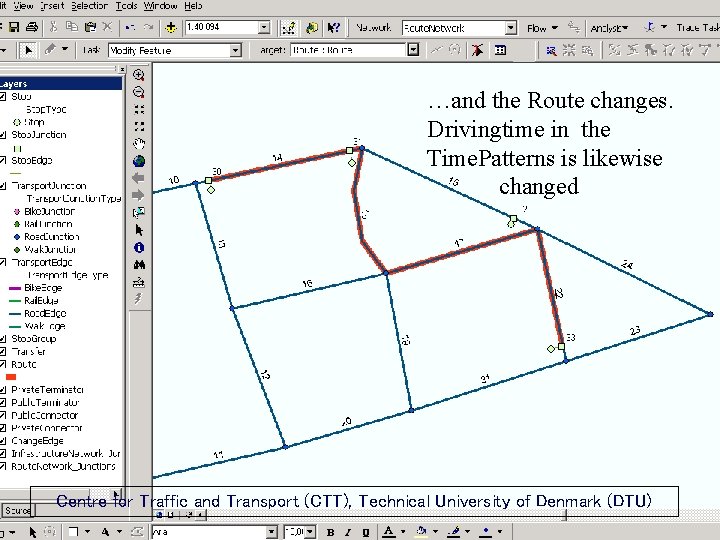Click the Cut scissors icon
Image resolution: width=720 pixels, height=540 pixels.
click(53, 27)
